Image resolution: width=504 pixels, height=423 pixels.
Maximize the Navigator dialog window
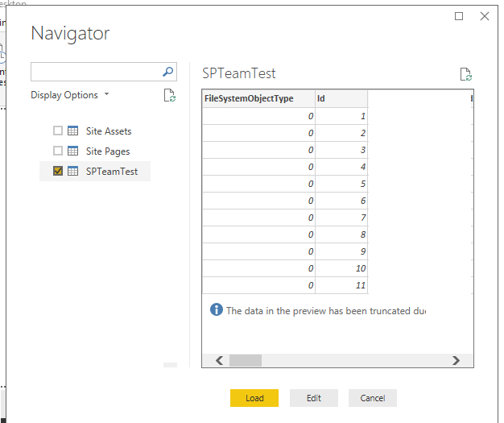click(459, 16)
